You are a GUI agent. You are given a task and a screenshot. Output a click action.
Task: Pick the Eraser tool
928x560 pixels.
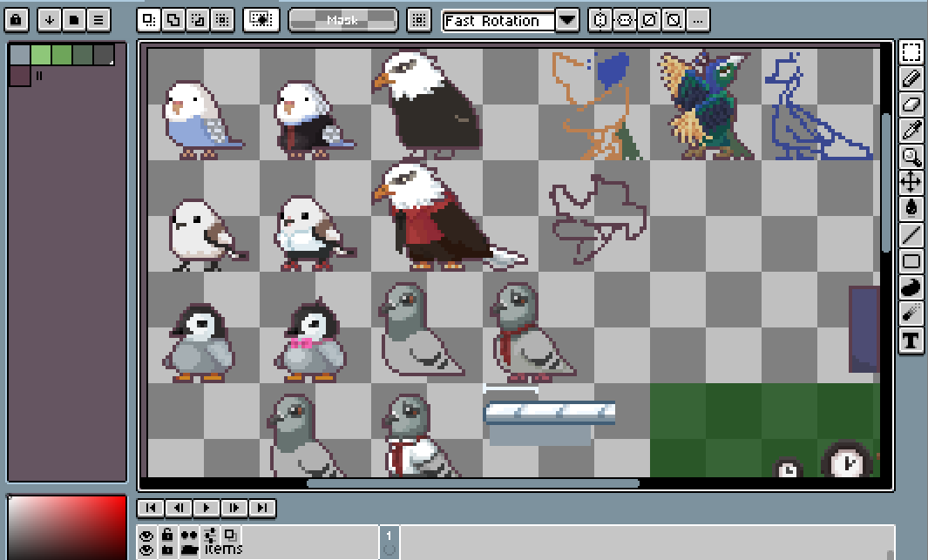coord(911,105)
